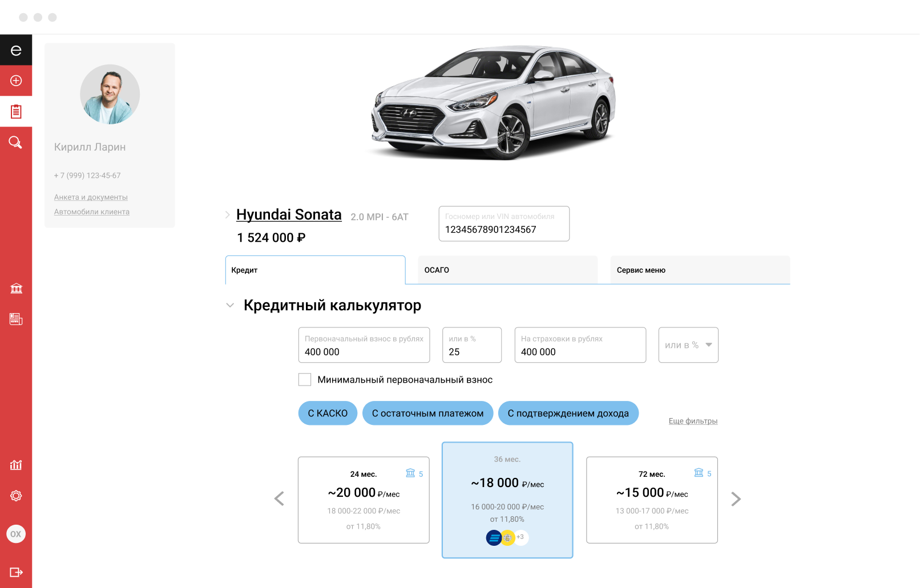
Task: Click the ~20 000 ₽/мес payment amount
Action: pos(364,492)
